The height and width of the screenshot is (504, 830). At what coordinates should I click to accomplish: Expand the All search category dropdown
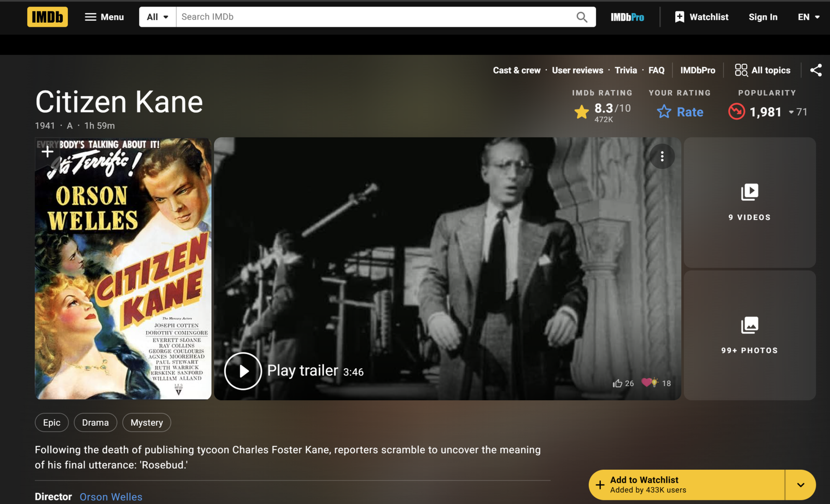(157, 17)
